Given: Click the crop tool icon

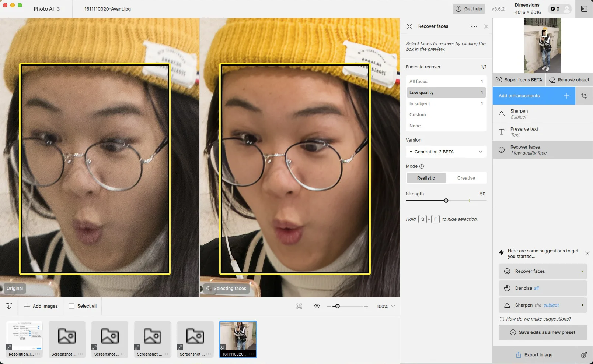Looking at the screenshot, I should point(584,96).
